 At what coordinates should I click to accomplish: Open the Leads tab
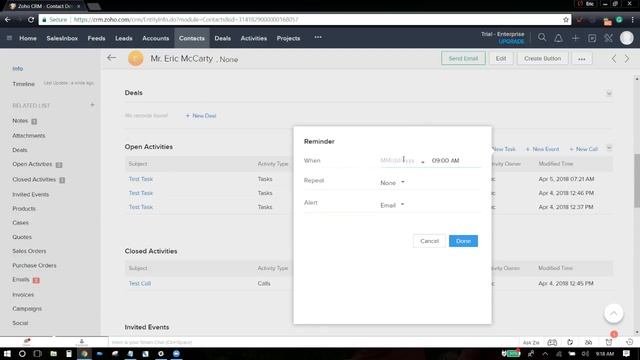(124, 38)
